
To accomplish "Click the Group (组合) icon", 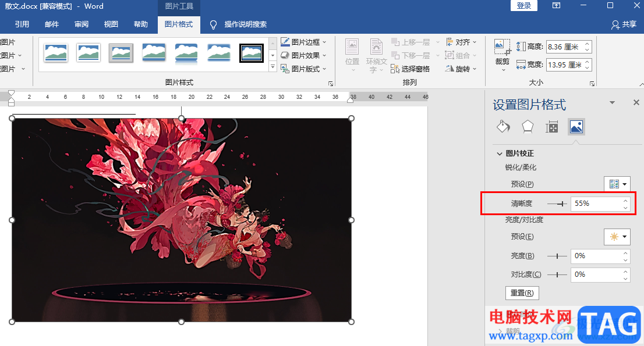I will click(450, 55).
